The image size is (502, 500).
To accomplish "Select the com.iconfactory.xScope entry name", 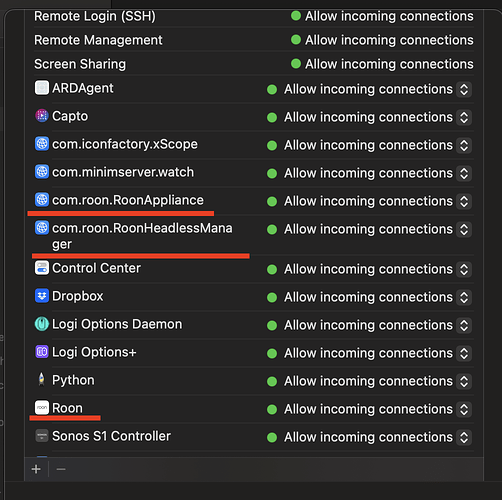I will pyautogui.click(x=125, y=144).
